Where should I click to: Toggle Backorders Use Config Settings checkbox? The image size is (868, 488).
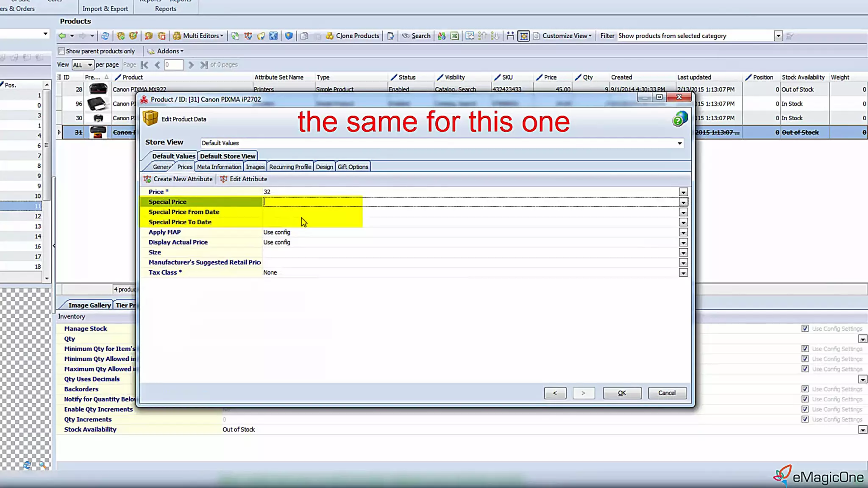tap(805, 389)
